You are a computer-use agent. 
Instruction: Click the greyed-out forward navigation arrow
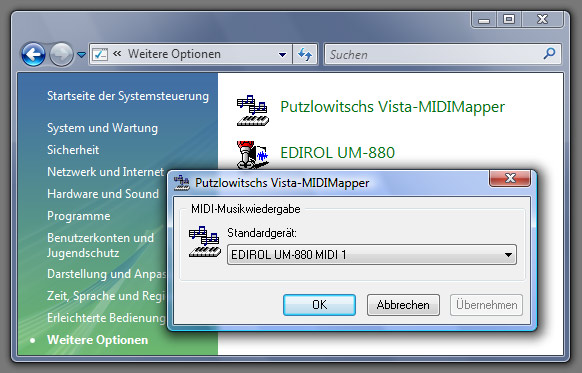point(61,55)
